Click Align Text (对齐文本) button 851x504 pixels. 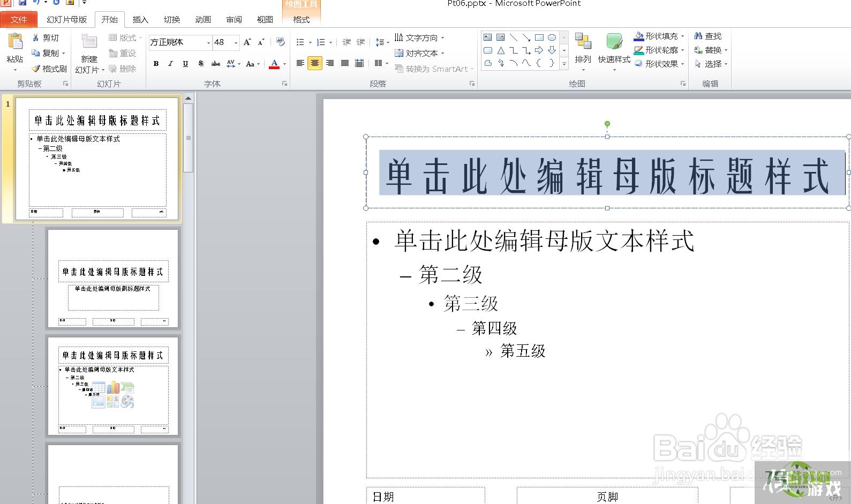[419, 53]
